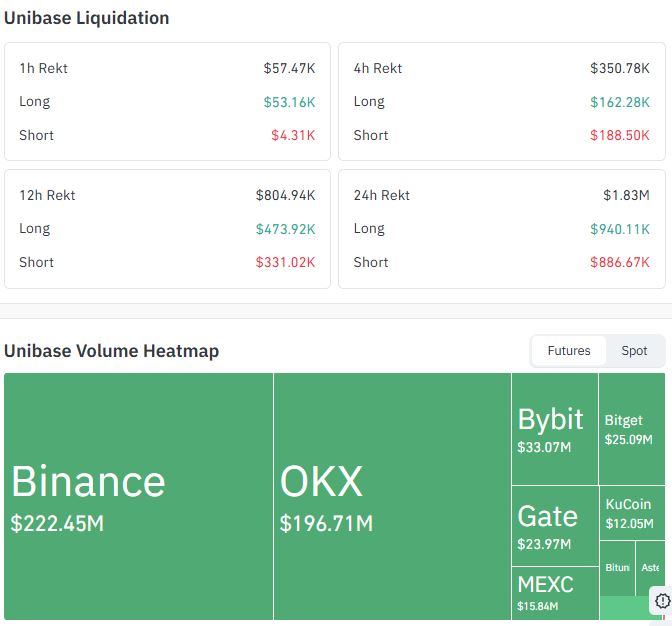Click the 12h Short value $331.02K
This screenshot has height=626, width=672.
coord(285,262)
